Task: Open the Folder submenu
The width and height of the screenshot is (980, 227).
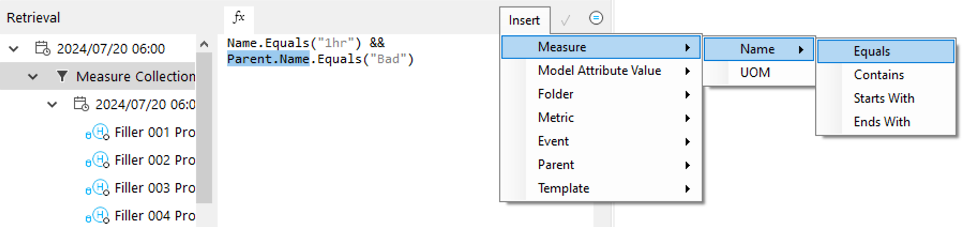Action: point(601,94)
